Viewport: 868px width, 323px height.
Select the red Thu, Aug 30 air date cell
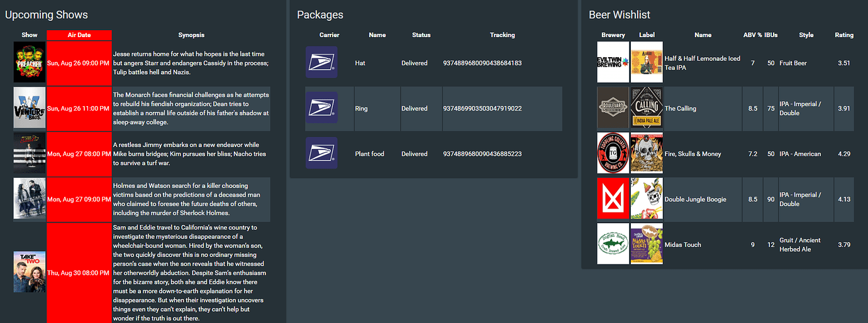[79, 273]
